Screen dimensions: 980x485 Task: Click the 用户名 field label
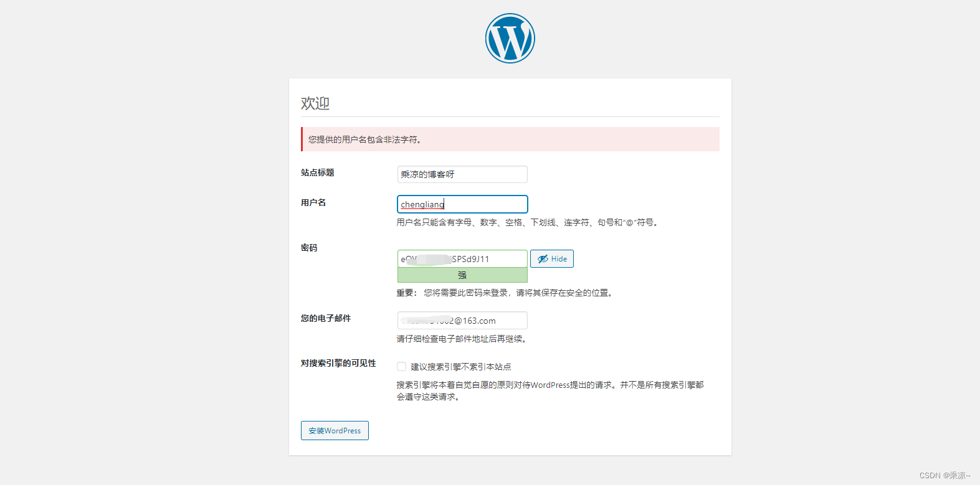click(x=313, y=202)
